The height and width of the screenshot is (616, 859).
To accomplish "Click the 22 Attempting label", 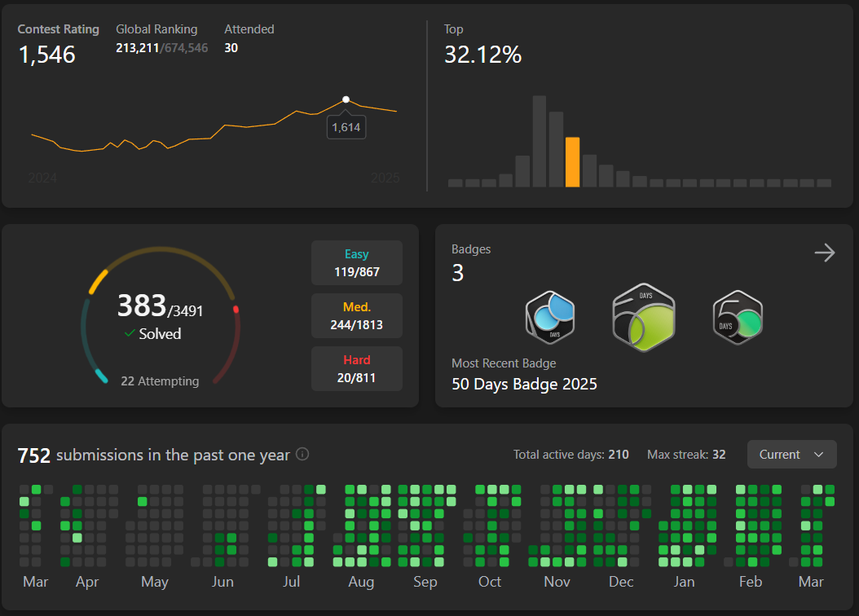I will tap(160, 381).
